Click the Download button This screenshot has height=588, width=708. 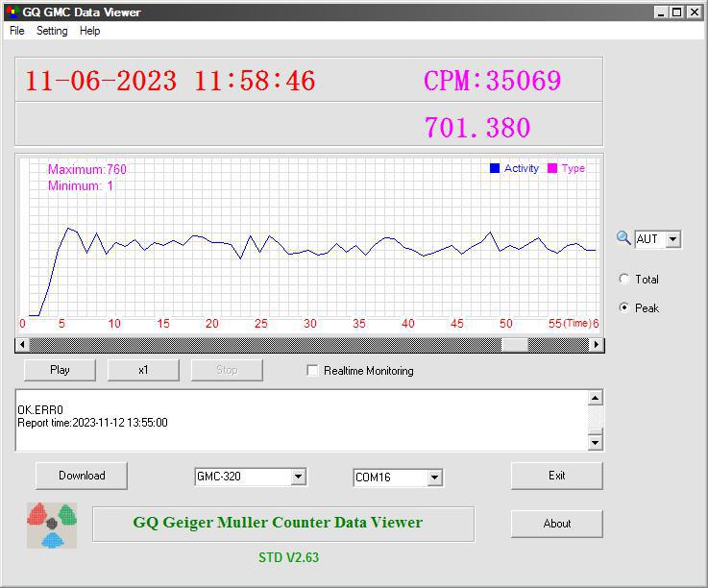click(82, 476)
